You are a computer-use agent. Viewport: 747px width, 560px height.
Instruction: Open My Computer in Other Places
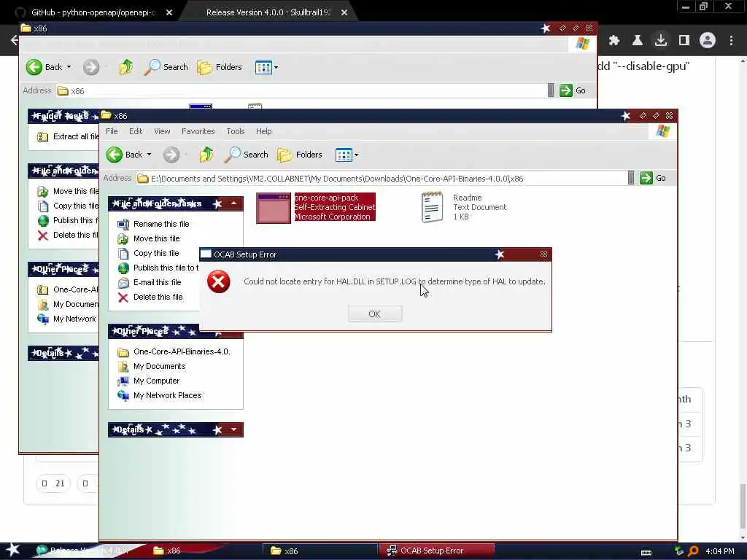pyautogui.click(x=156, y=381)
